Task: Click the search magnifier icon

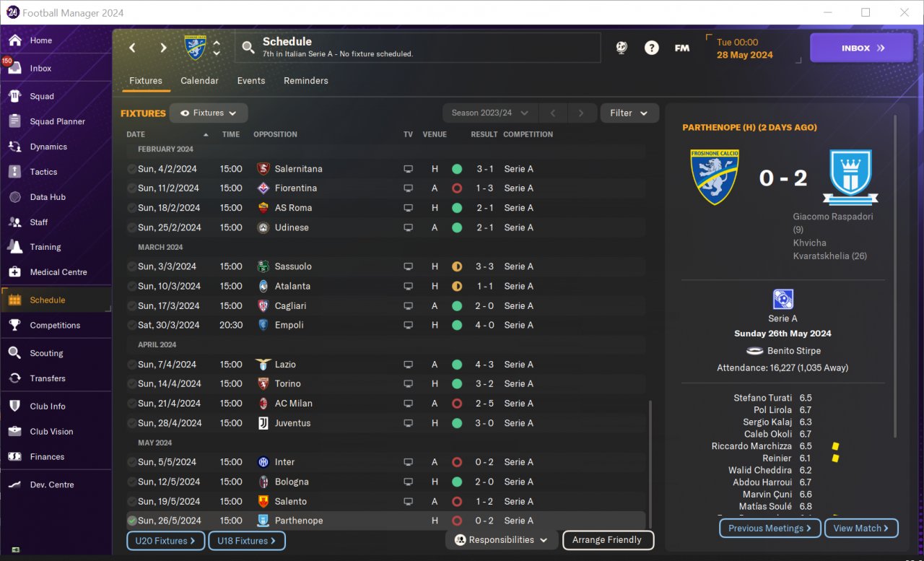Action: click(248, 48)
